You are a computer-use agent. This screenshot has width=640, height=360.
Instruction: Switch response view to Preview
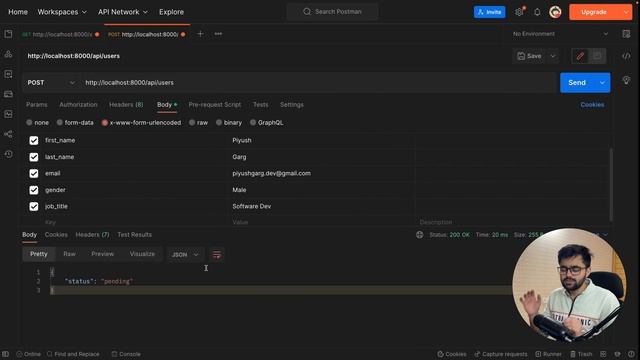click(102, 254)
